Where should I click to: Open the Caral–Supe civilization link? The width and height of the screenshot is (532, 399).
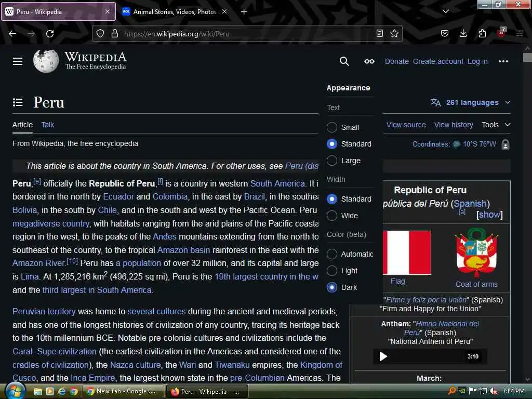(x=54, y=352)
